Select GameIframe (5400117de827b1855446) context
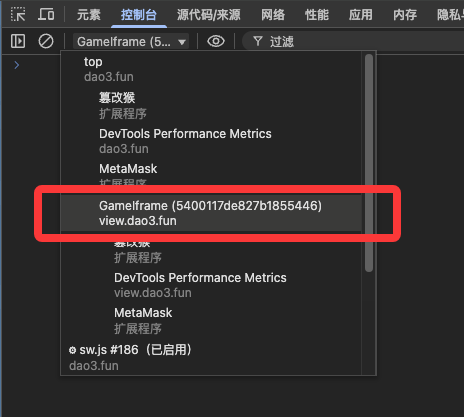This screenshot has width=464, height=417. pos(212,213)
